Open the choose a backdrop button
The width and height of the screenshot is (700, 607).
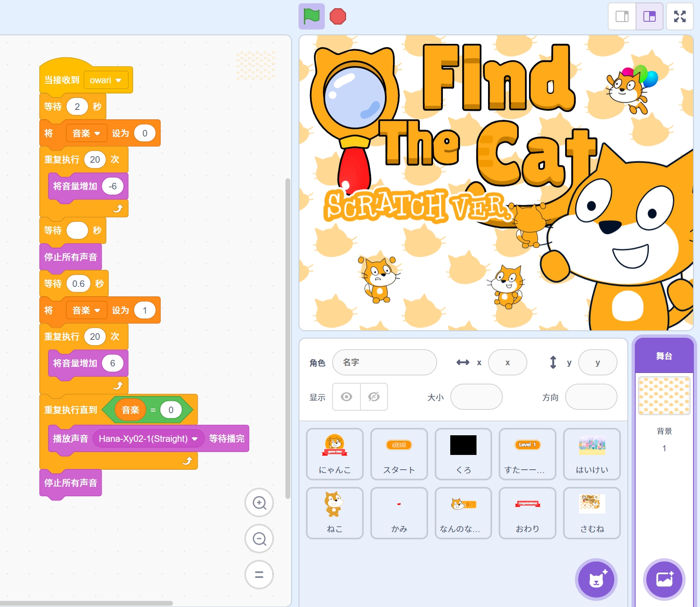click(x=664, y=580)
